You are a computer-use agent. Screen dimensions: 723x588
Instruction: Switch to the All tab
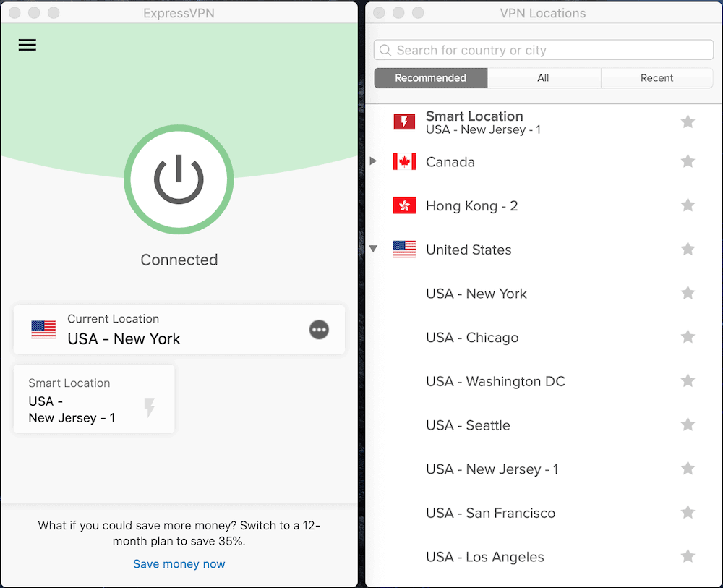[x=543, y=78]
